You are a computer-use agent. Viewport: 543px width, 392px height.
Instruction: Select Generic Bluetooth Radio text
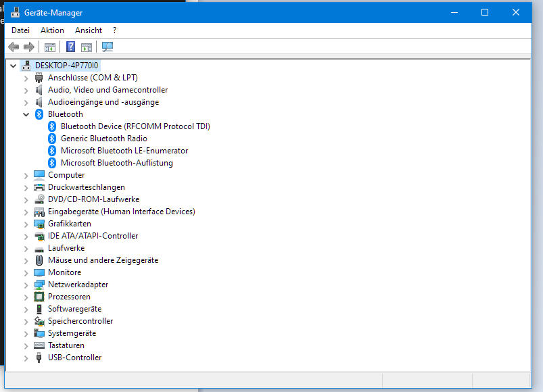pyautogui.click(x=104, y=139)
